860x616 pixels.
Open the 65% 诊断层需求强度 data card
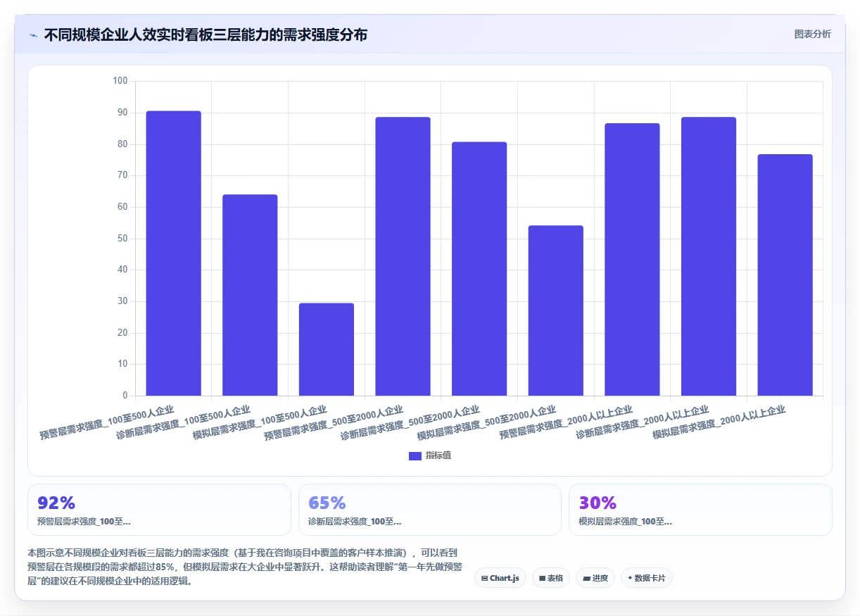[430, 510]
